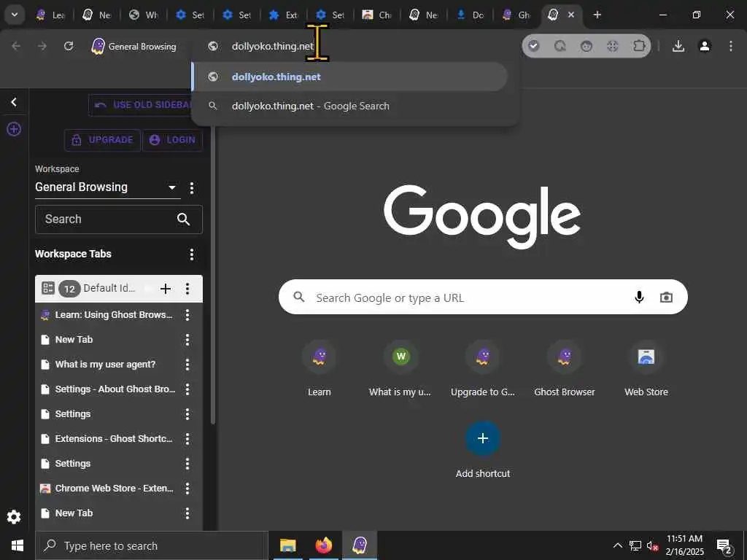Switch to the Learn tab
The height and width of the screenshot is (560, 747).
pos(50,15)
